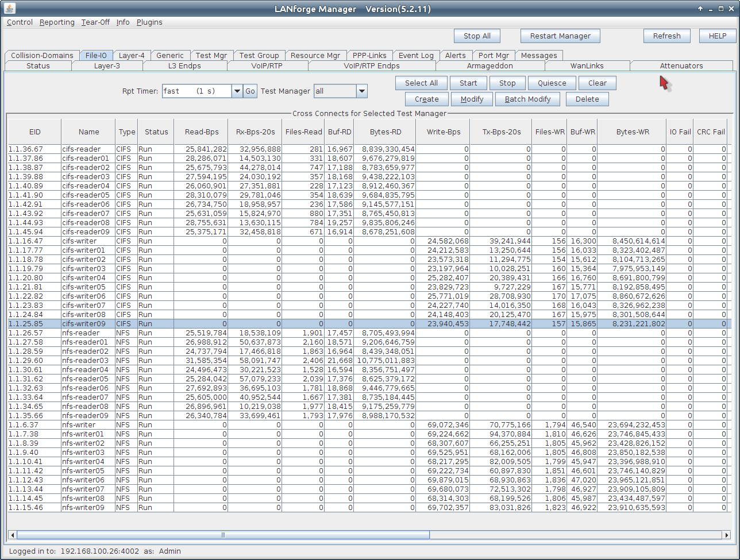This screenshot has width=740, height=560.
Task: Click the horizontal scrollbar left arrow
Action: click(x=13, y=535)
